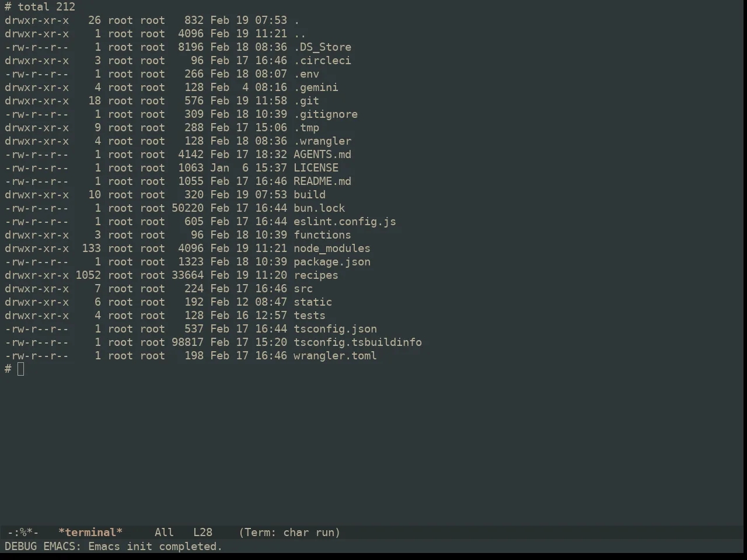Click the AGENTS.md file name
747x560 pixels.
click(x=322, y=155)
